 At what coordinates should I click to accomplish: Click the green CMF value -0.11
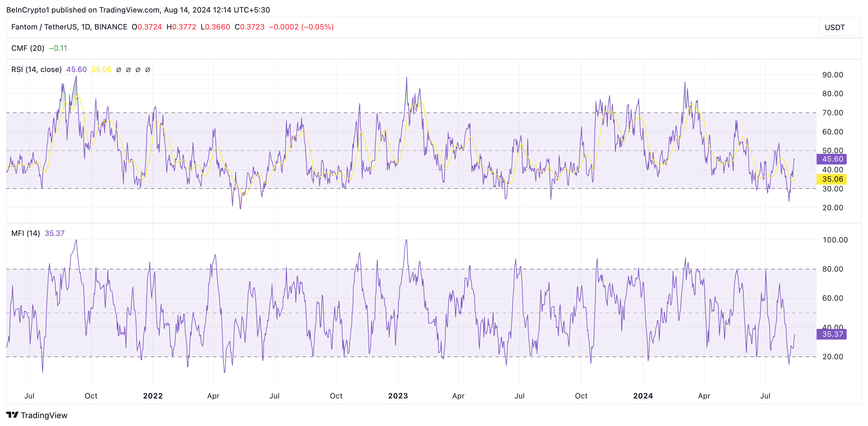click(58, 48)
